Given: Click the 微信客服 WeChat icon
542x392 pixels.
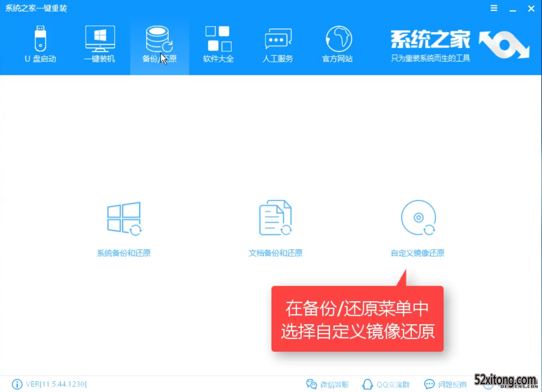Looking at the screenshot, I should [311, 384].
